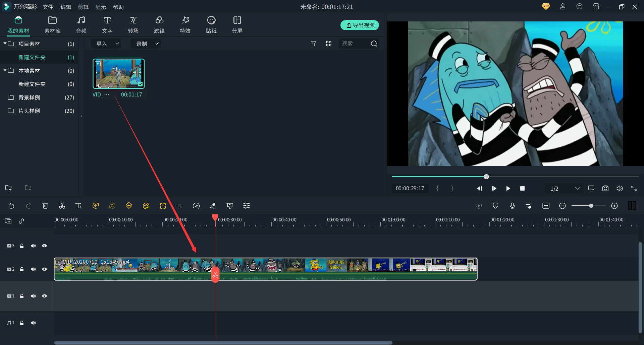The image size is (644, 345).
Task: Select the keyframe diamond tool
Action: (129, 206)
